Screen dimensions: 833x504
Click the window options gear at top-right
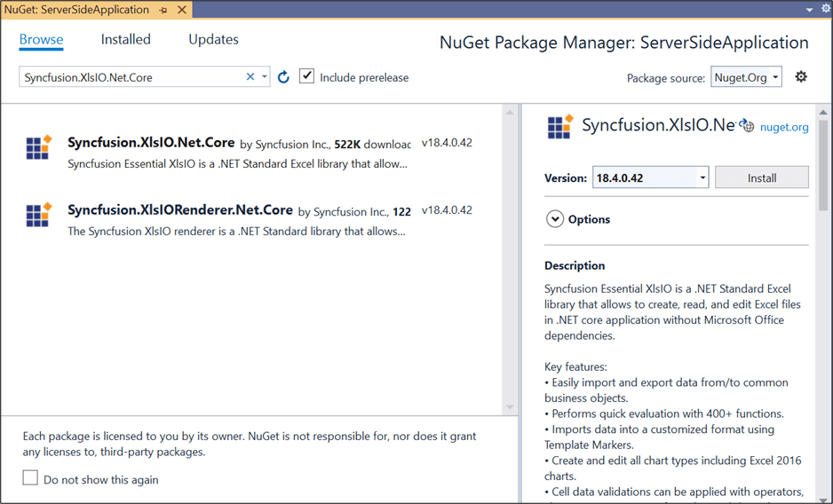click(x=825, y=9)
